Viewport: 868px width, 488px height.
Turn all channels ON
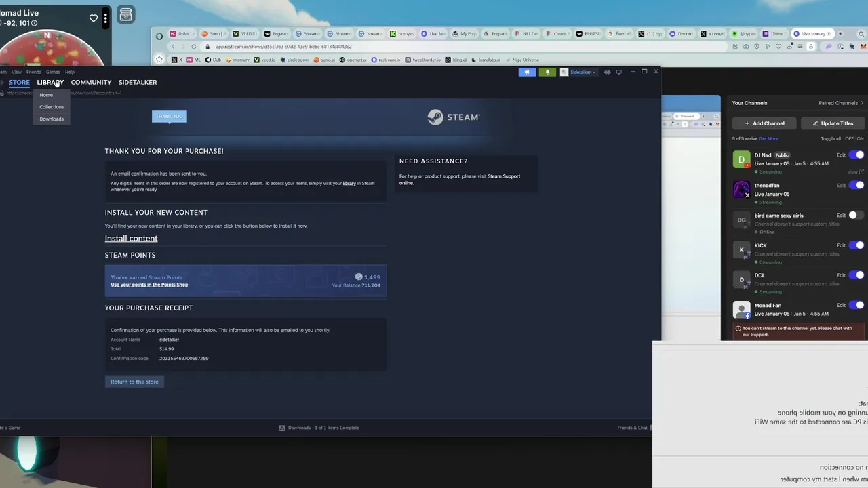tap(860, 139)
